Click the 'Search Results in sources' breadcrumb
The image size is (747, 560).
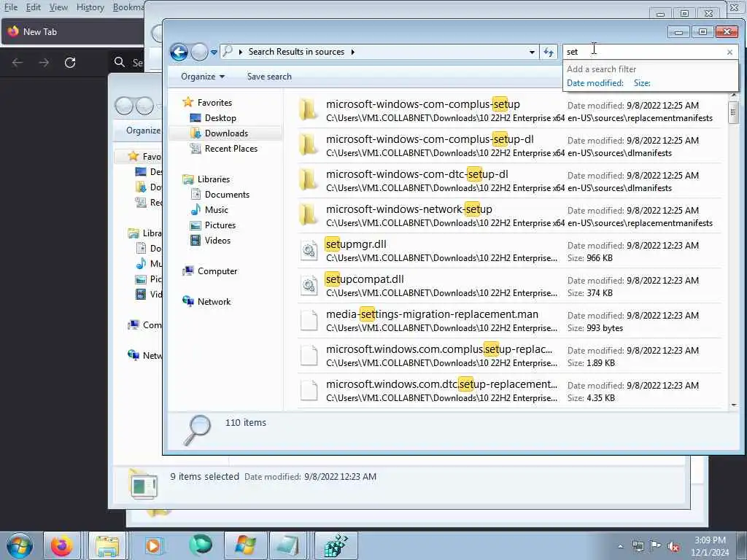296,52
